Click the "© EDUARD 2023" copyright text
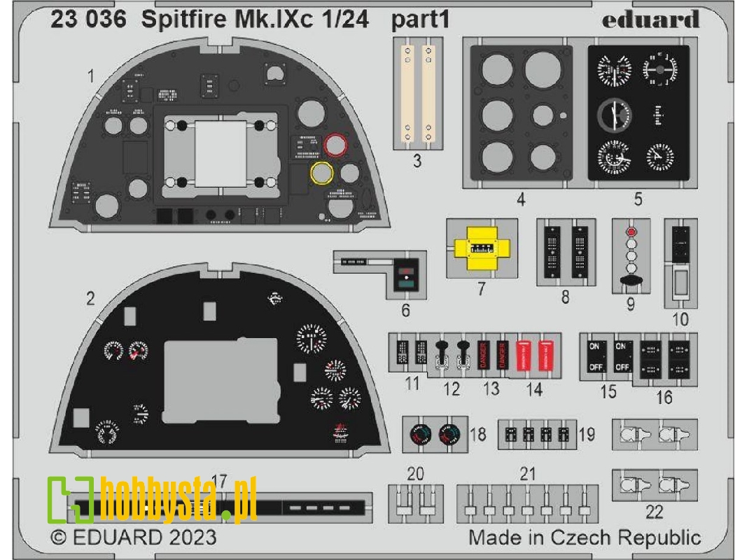 134,538
